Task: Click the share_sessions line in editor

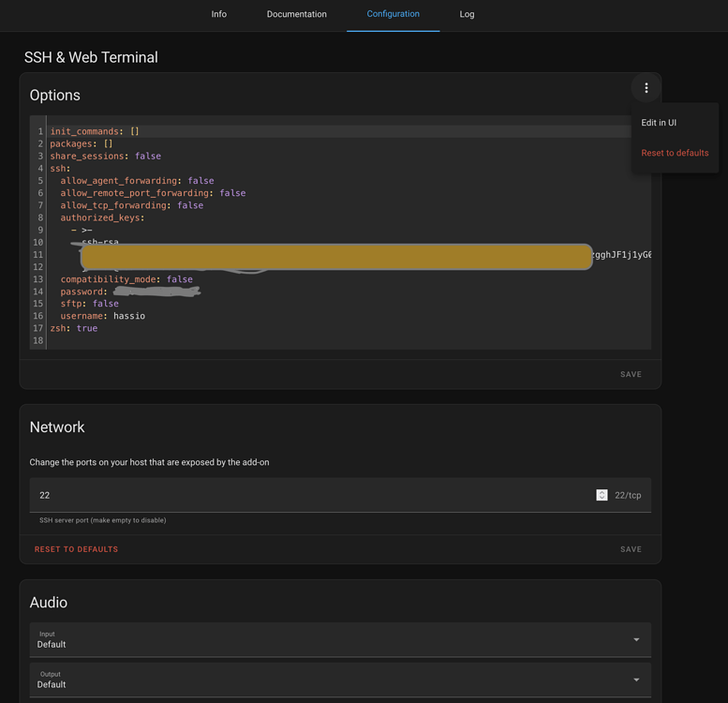Action: 105,157
